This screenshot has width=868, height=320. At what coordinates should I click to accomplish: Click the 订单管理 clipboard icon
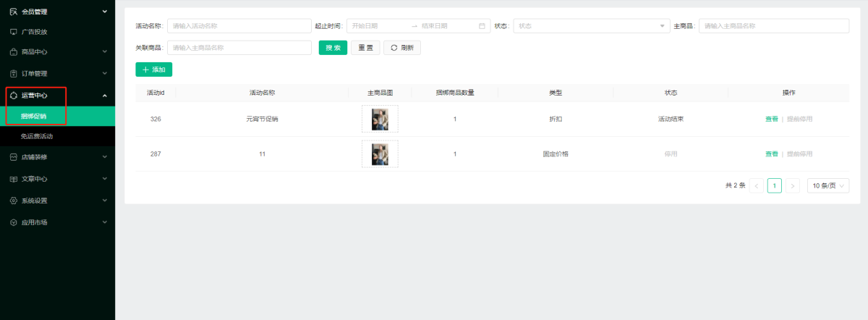coord(13,73)
